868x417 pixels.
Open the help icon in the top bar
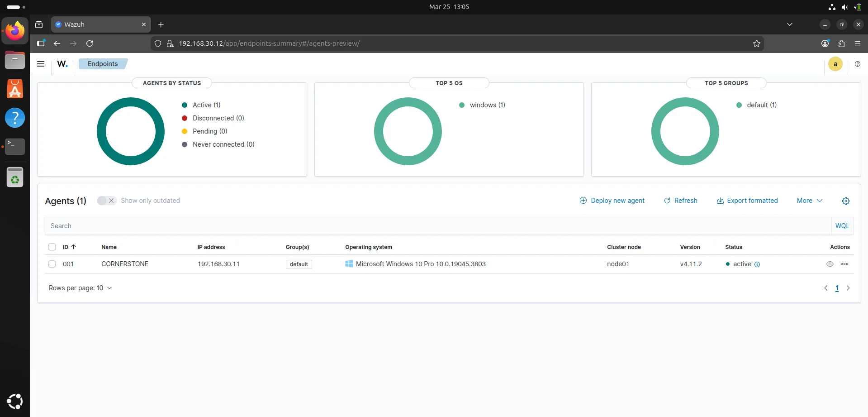pos(857,64)
